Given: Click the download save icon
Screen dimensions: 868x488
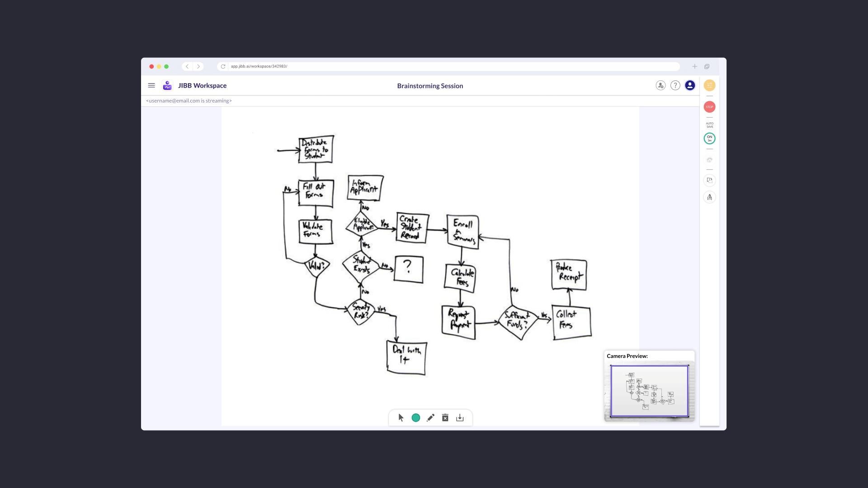Looking at the screenshot, I should [x=460, y=418].
